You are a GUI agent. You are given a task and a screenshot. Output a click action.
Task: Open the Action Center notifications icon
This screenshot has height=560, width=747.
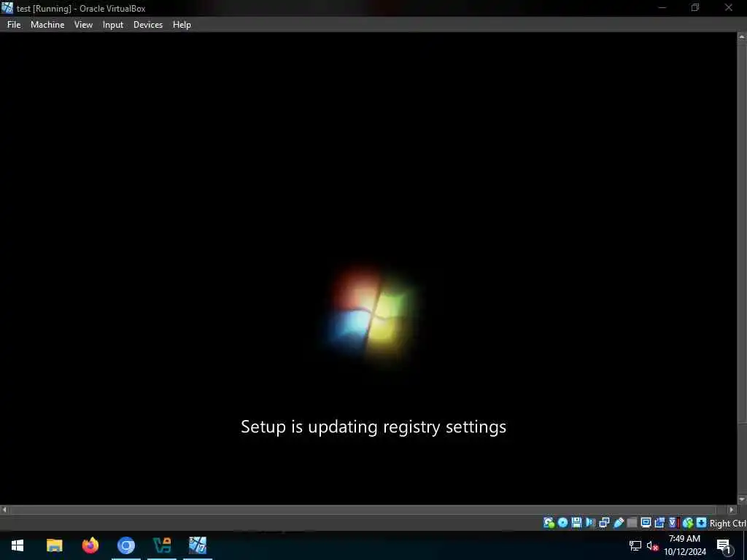[x=724, y=545]
